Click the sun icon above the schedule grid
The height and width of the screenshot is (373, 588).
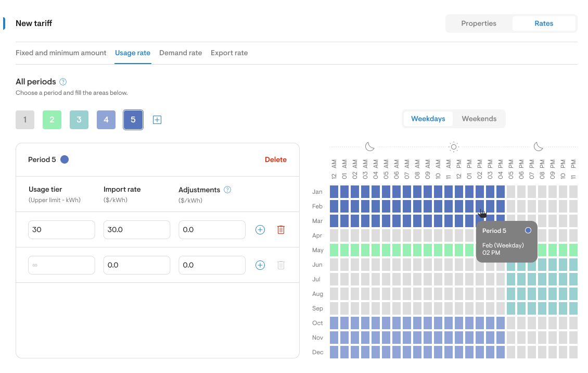point(454,147)
